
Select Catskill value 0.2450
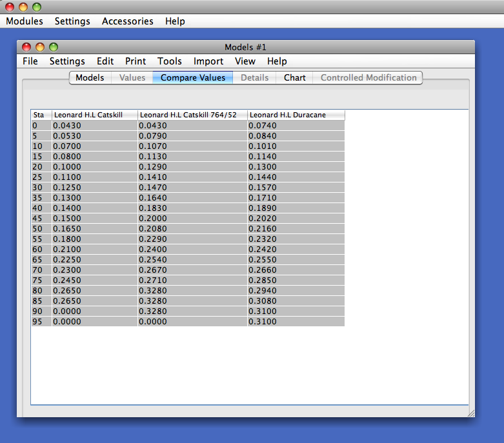click(x=95, y=280)
